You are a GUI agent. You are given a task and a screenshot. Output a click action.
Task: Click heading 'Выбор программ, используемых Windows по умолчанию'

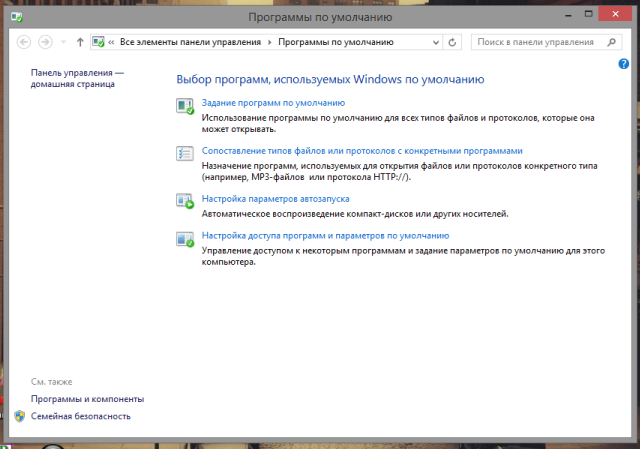330,79
